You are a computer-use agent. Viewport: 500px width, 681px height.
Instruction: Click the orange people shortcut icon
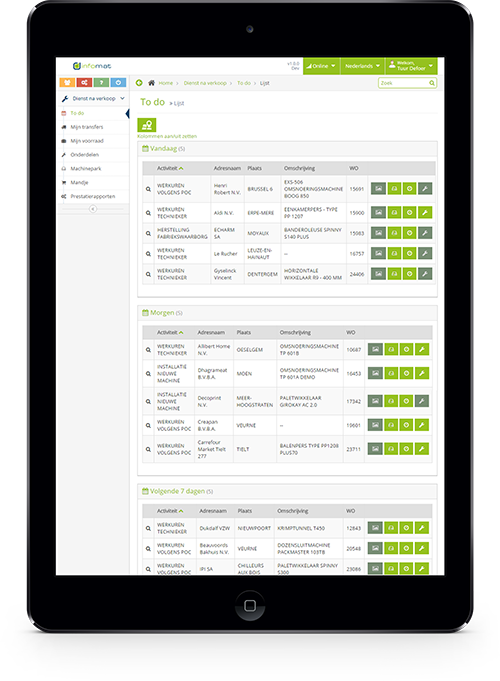67,83
